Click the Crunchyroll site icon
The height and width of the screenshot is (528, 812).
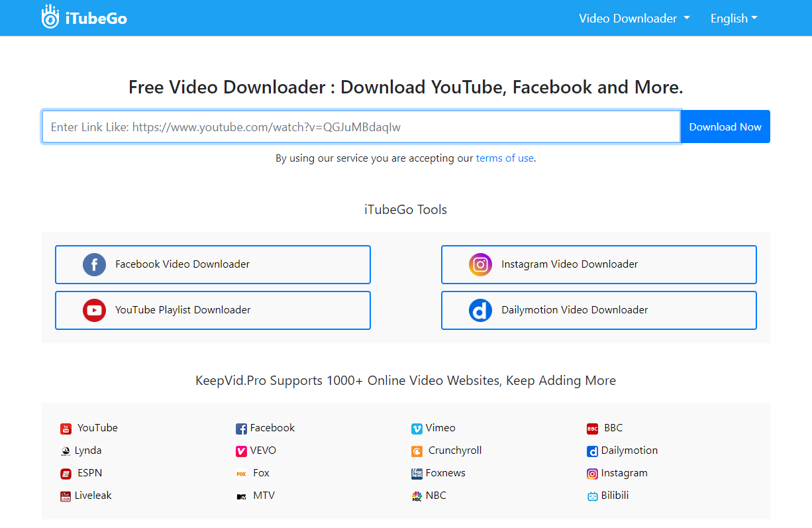click(x=417, y=451)
